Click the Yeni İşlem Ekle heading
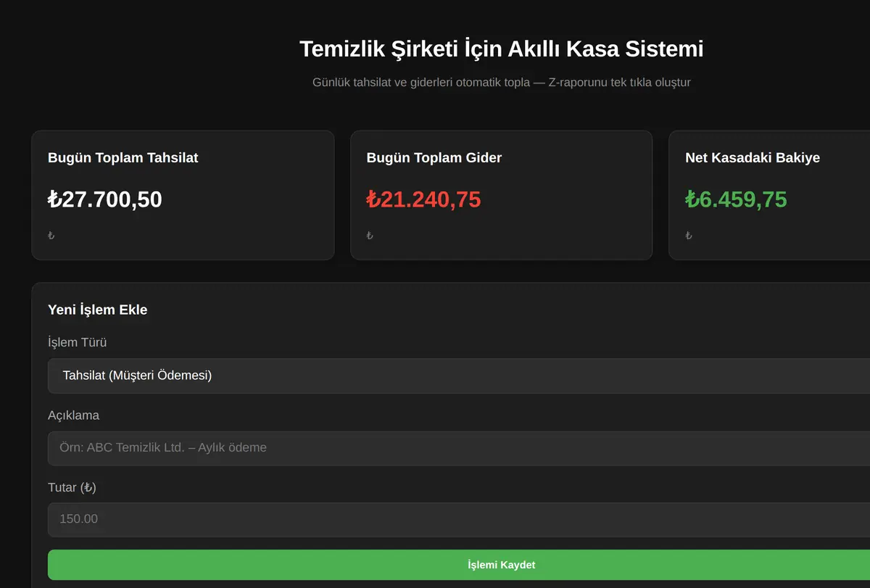This screenshot has width=870, height=588. point(97,310)
